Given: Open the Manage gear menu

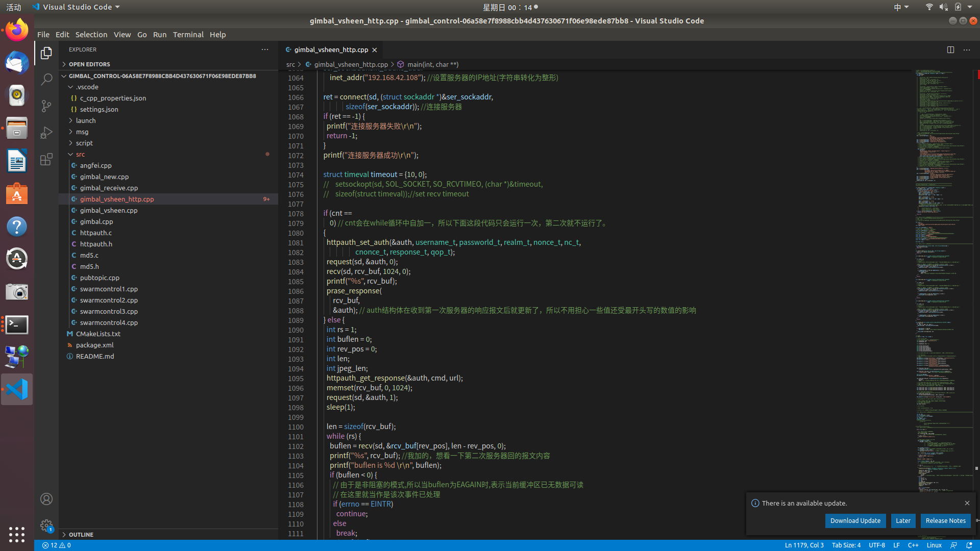Looking at the screenshot, I should [x=46, y=525].
